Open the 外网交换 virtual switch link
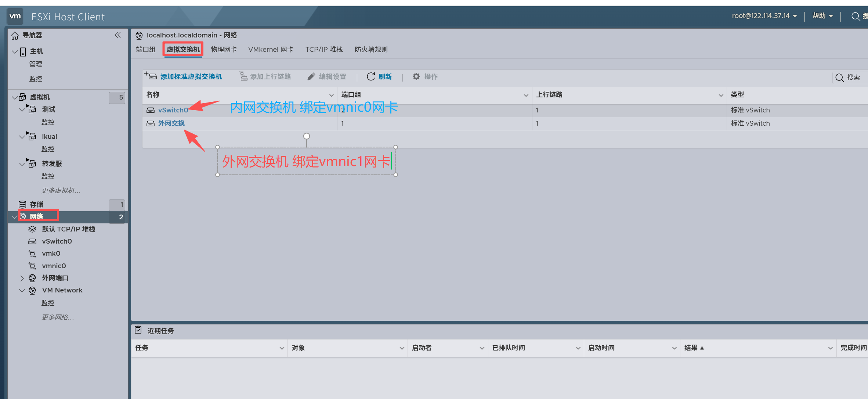Image resolution: width=868 pixels, height=399 pixels. pyautogui.click(x=171, y=123)
